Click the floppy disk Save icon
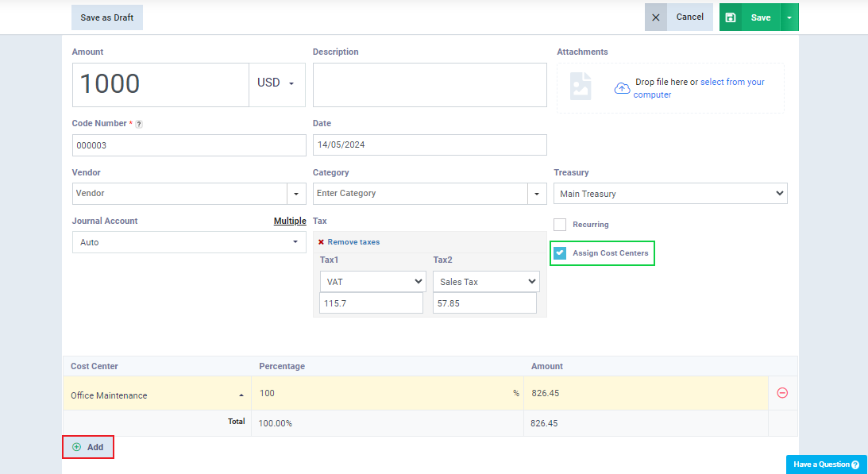The height and width of the screenshot is (474, 868). [730, 17]
